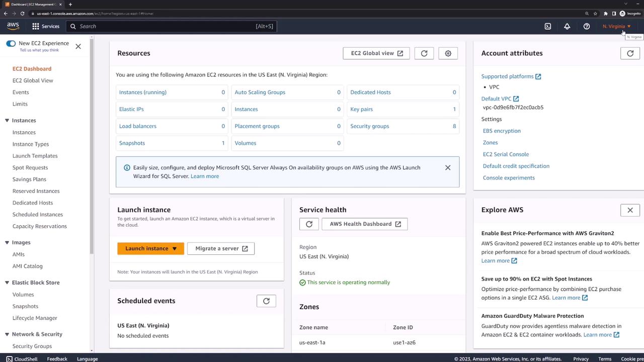Open Console experiments setting
This screenshot has width=644, height=362.
coord(509,178)
